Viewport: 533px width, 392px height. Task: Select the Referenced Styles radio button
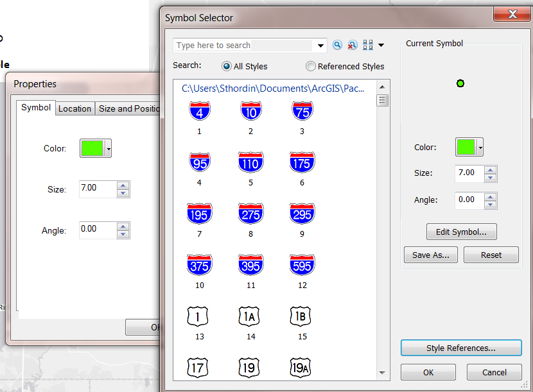[310, 66]
